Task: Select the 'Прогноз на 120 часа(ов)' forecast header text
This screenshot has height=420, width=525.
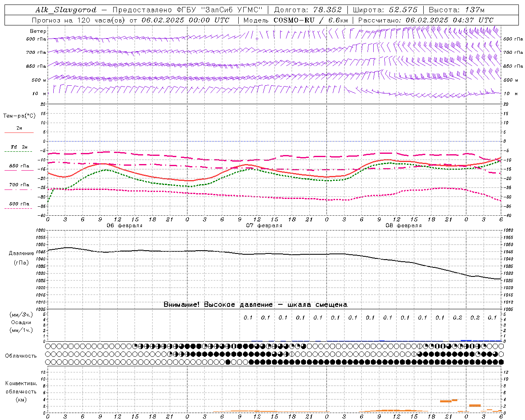Action: [79, 20]
